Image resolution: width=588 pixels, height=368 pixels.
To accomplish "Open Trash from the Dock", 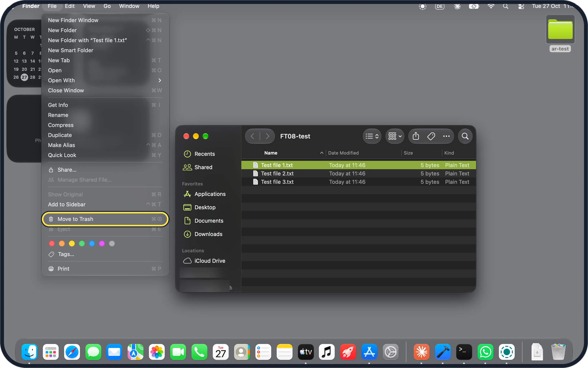I will pyautogui.click(x=558, y=352).
